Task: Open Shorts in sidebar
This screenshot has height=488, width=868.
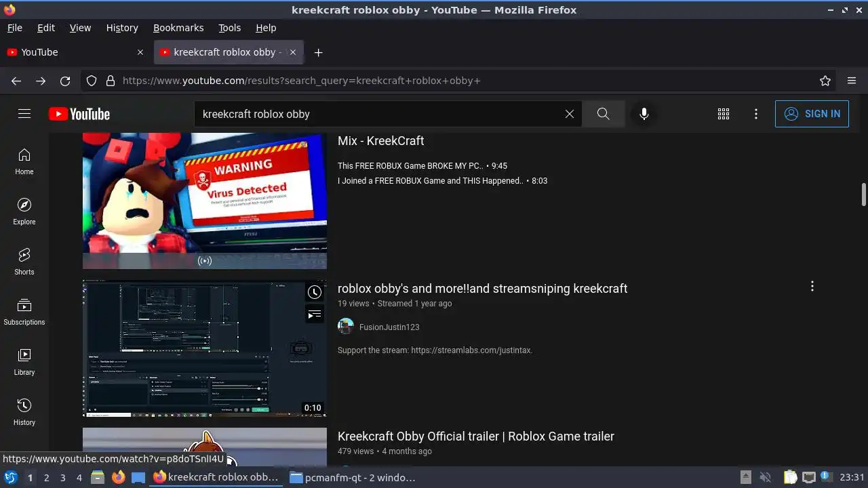Action: pos(24,262)
